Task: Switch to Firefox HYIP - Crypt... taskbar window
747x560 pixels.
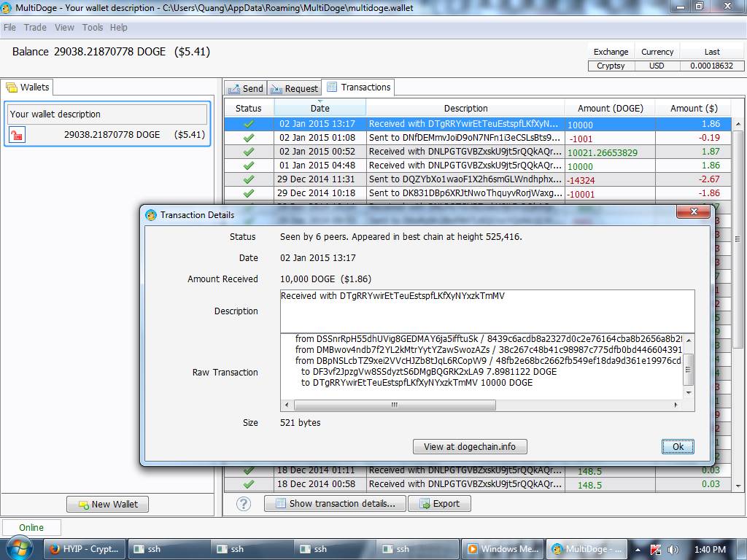Action: click(x=85, y=549)
